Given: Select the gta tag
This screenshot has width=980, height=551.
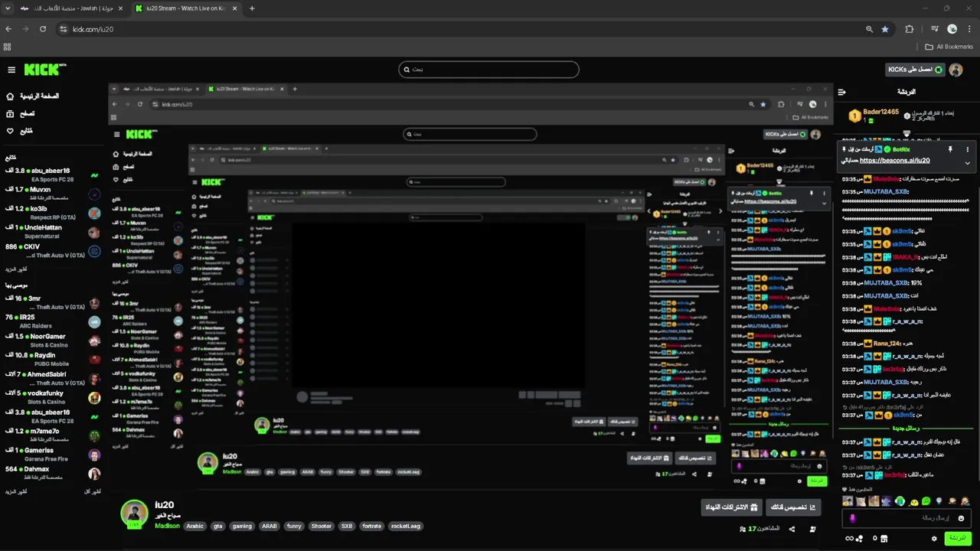Looking at the screenshot, I should coord(218,527).
